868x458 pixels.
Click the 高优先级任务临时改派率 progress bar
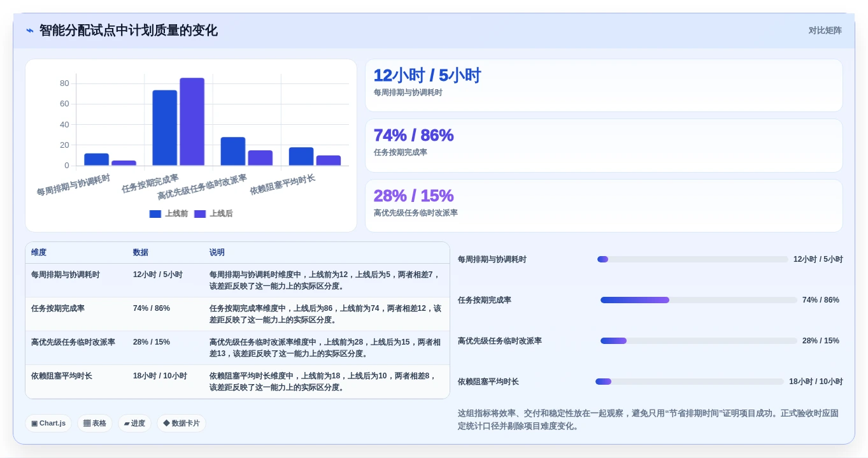[x=699, y=341]
